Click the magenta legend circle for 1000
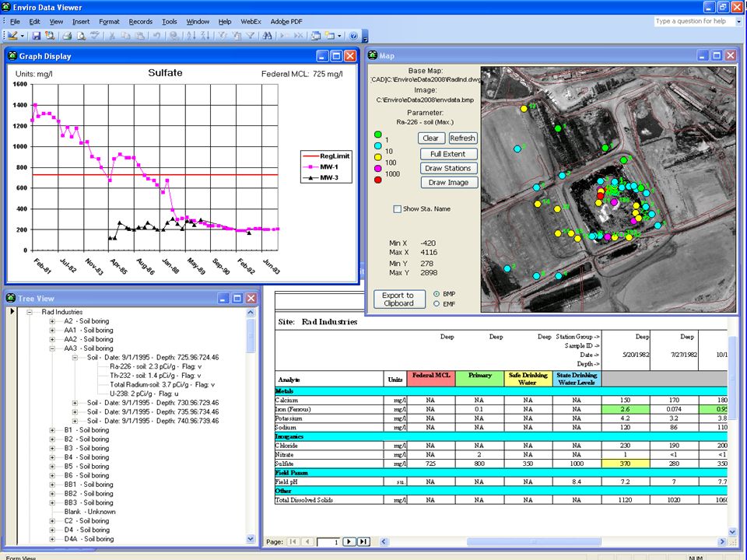Image resolution: width=747 pixels, height=560 pixels. tap(378, 169)
